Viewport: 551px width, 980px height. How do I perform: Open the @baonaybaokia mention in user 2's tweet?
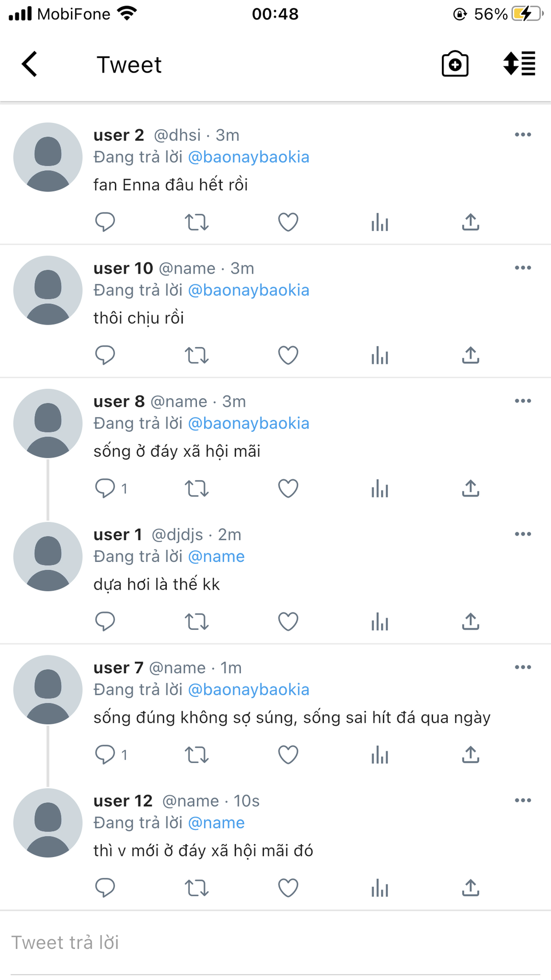point(249,157)
